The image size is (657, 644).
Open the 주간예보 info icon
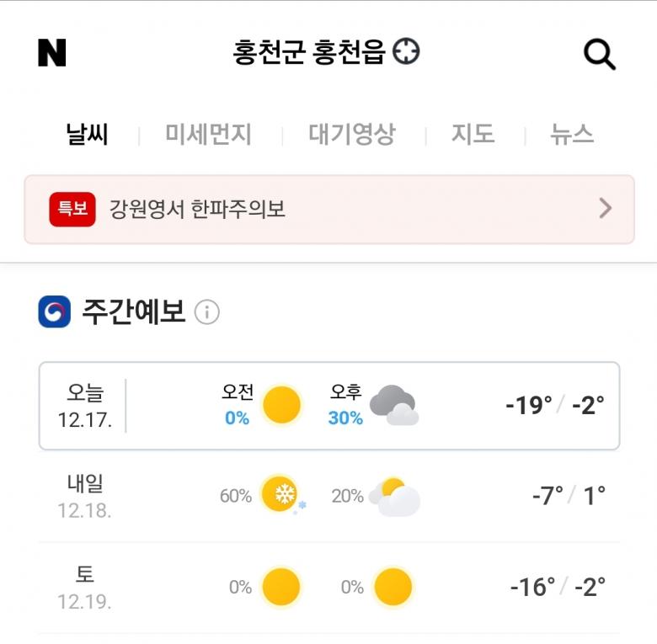(x=207, y=313)
